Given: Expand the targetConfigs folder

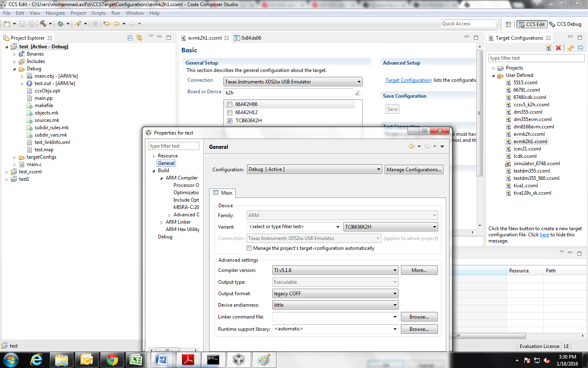Looking at the screenshot, I should (x=15, y=157).
